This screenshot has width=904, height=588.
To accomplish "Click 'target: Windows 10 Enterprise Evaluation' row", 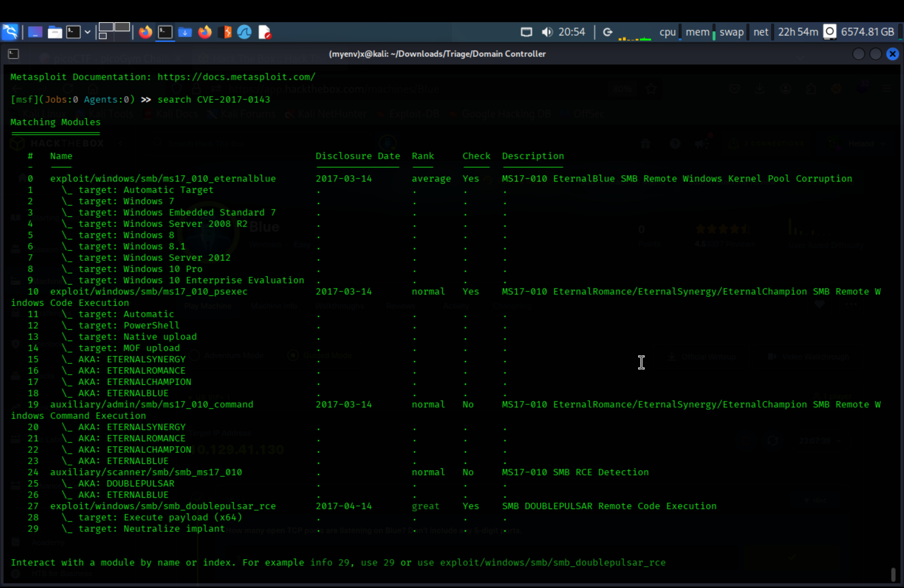I will coord(191,280).
